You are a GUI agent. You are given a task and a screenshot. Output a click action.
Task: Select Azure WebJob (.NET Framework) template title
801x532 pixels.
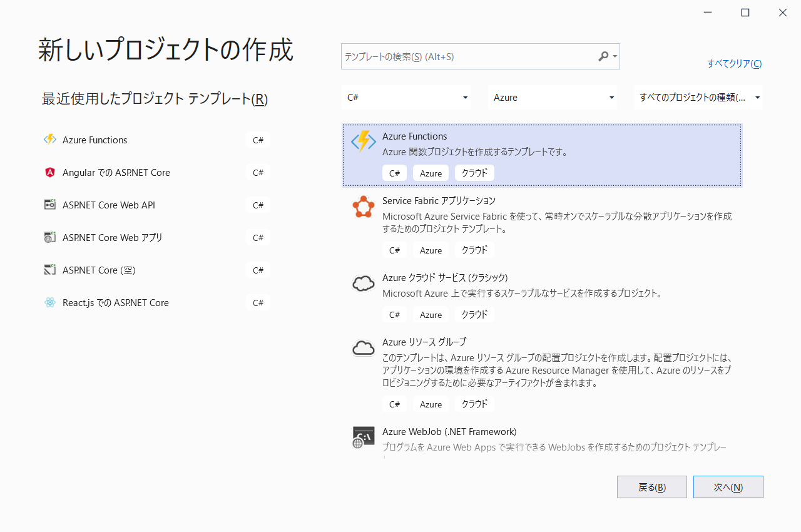tap(449, 432)
